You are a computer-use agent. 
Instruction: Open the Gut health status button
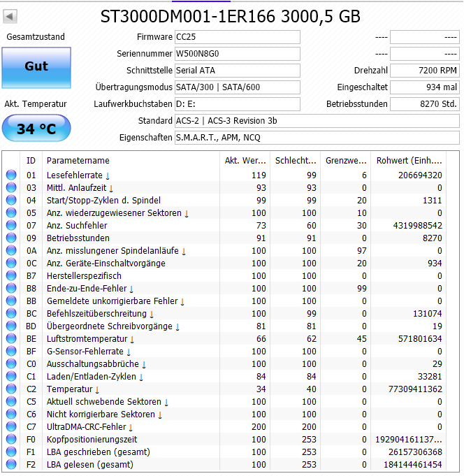[x=36, y=68]
